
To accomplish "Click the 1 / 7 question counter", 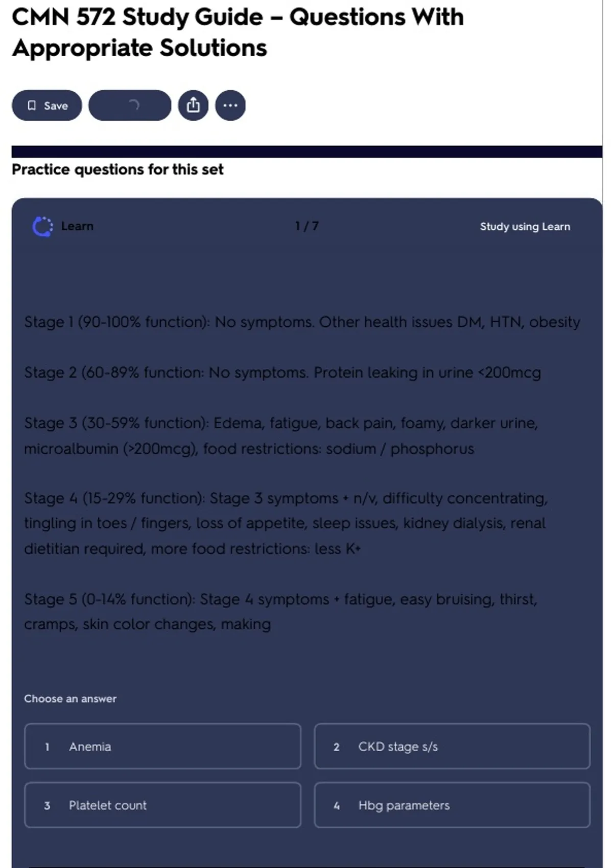I will point(306,226).
